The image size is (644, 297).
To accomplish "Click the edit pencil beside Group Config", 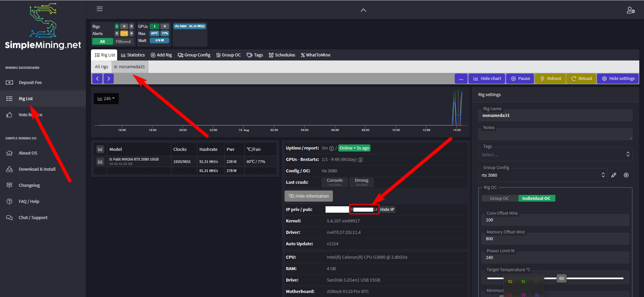I will point(614,175).
